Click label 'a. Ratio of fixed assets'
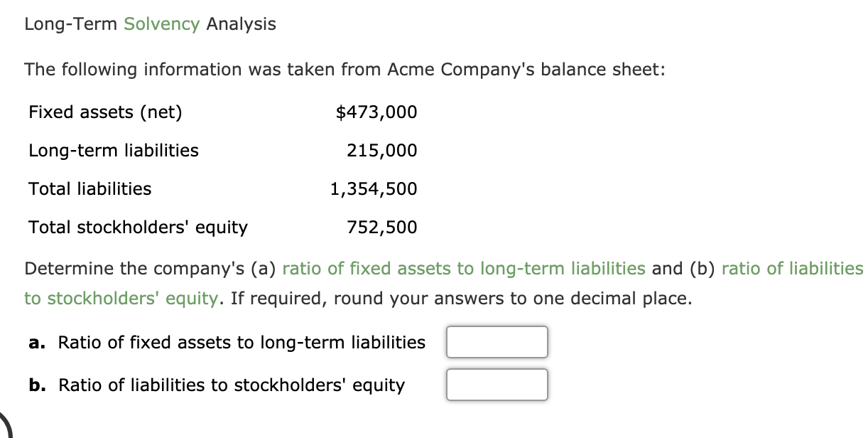The height and width of the screenshot is (438, 868). (227, 343)
